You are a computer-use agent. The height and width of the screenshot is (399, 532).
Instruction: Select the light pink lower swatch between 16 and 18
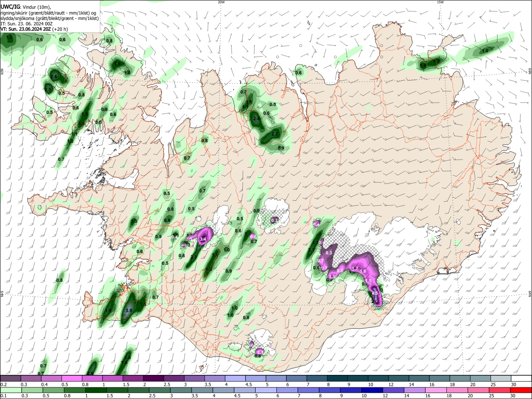(436, 390)
